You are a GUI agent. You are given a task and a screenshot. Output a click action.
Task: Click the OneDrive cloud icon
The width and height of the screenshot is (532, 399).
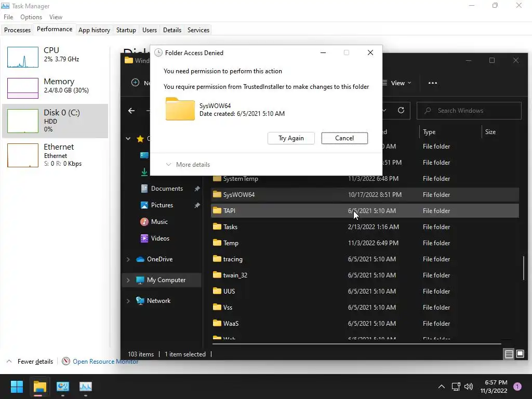click(x=140, y=259)
